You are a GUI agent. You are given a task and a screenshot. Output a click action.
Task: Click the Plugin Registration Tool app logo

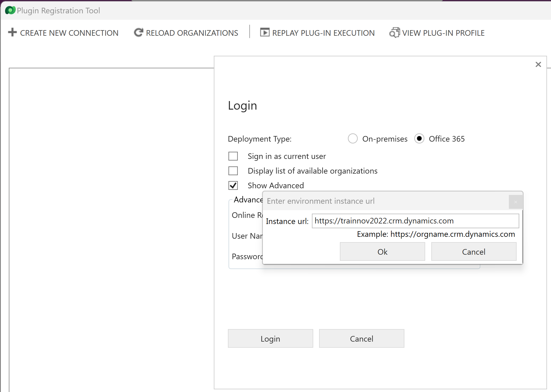click(x=10, y=10)
